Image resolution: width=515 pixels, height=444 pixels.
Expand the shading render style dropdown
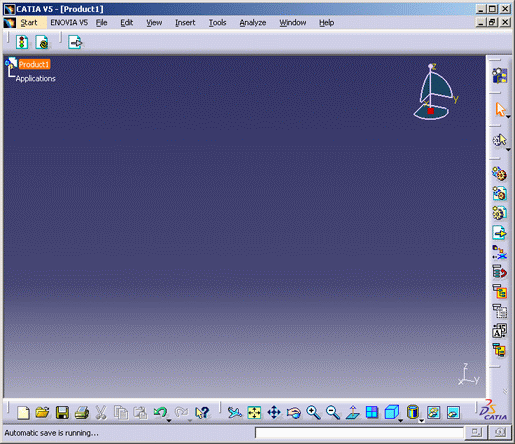click(421, 421)
